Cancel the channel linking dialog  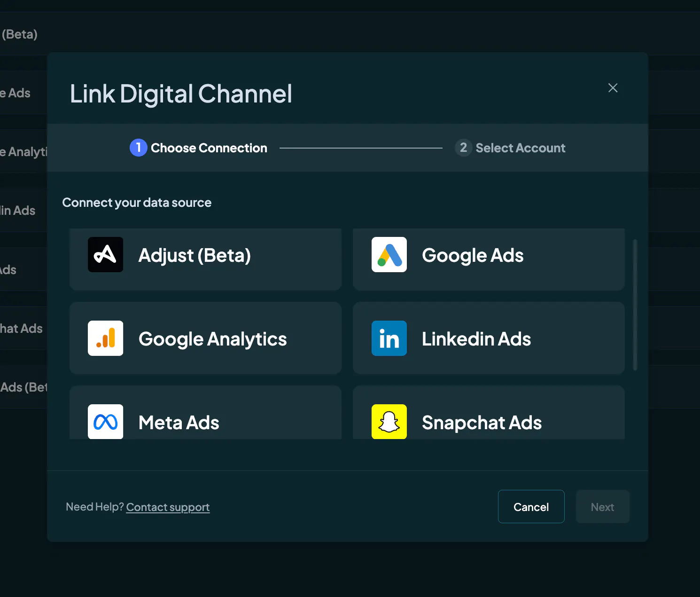click(531, 507)
